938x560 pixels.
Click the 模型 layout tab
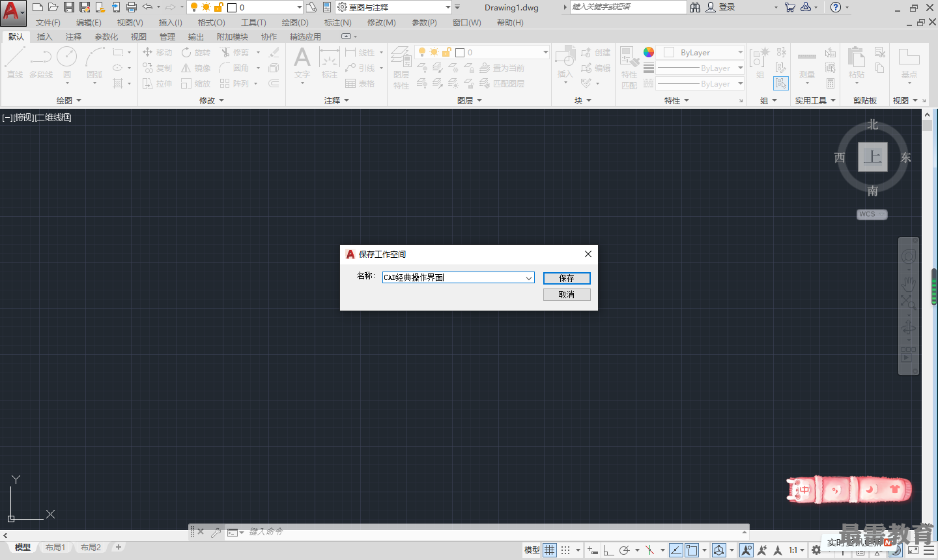pyautogui.click(x=23, y=548)
